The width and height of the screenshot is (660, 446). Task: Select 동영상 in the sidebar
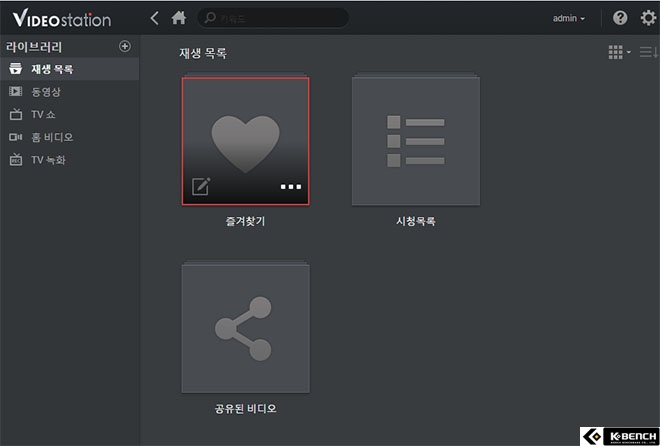(x=69, y=92)
